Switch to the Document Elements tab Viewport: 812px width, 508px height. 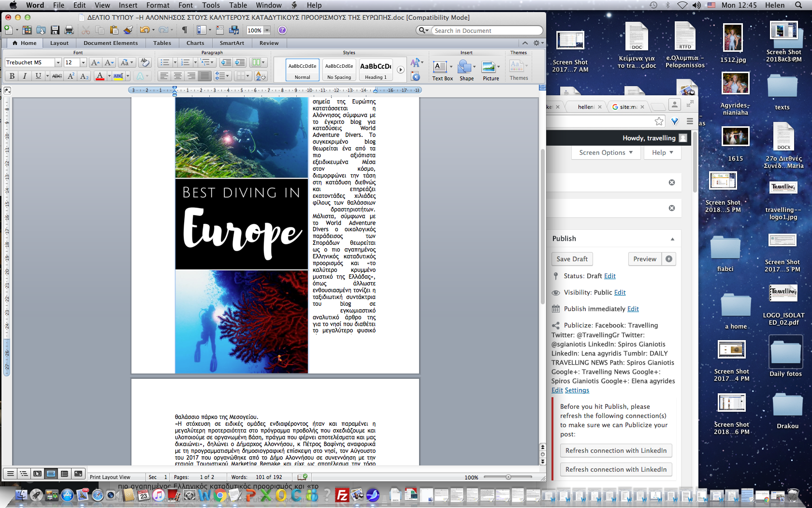[111, 43]
